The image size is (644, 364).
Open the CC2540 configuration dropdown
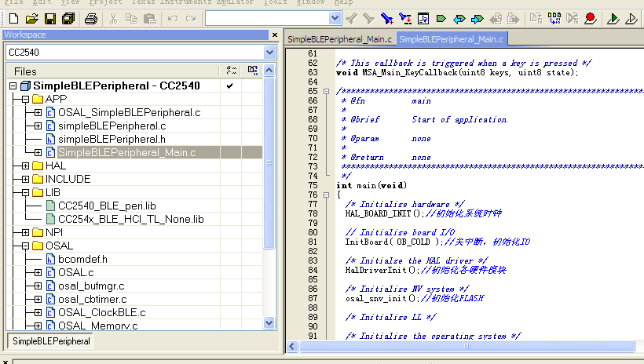(269, 53)
